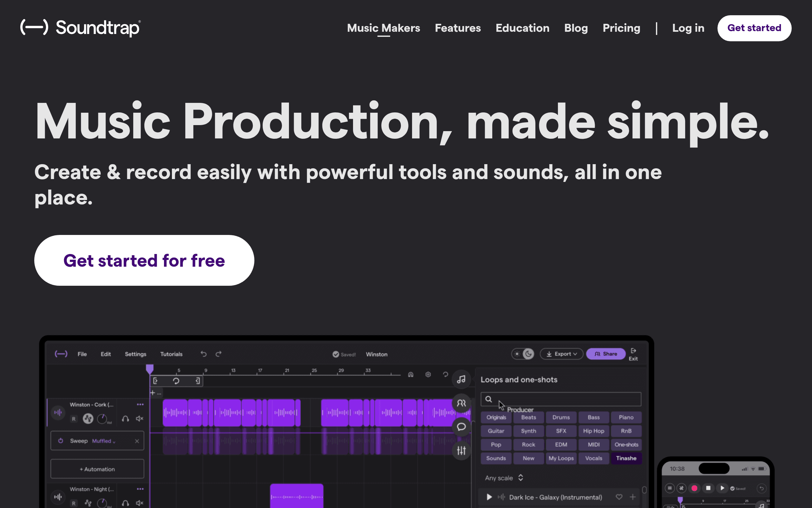The image size is (812, 508).
Task: Click the studio Soundtrap logo icon
Action: pos(61,354)
